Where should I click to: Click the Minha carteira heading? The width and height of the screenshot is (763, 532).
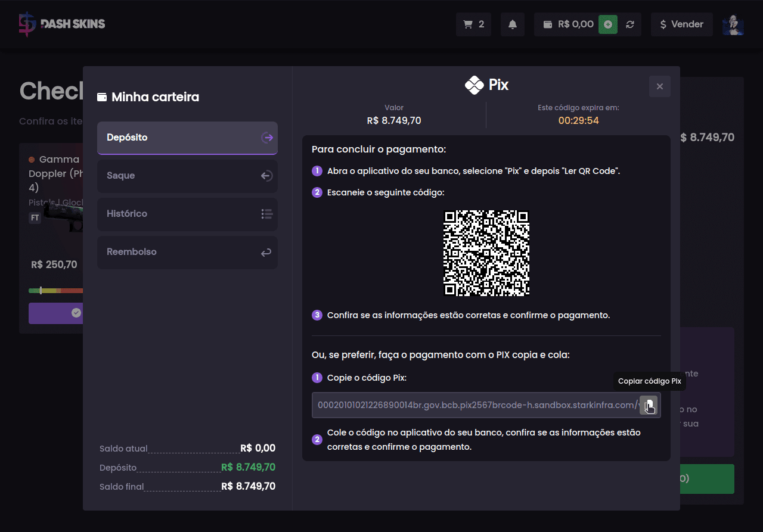[x=155, y=97]
